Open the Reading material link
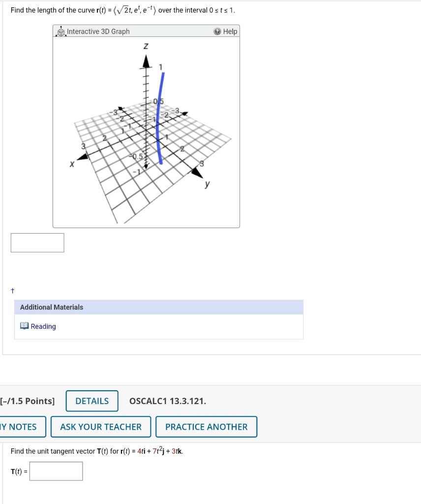The image size is (421, 504). 42,326
